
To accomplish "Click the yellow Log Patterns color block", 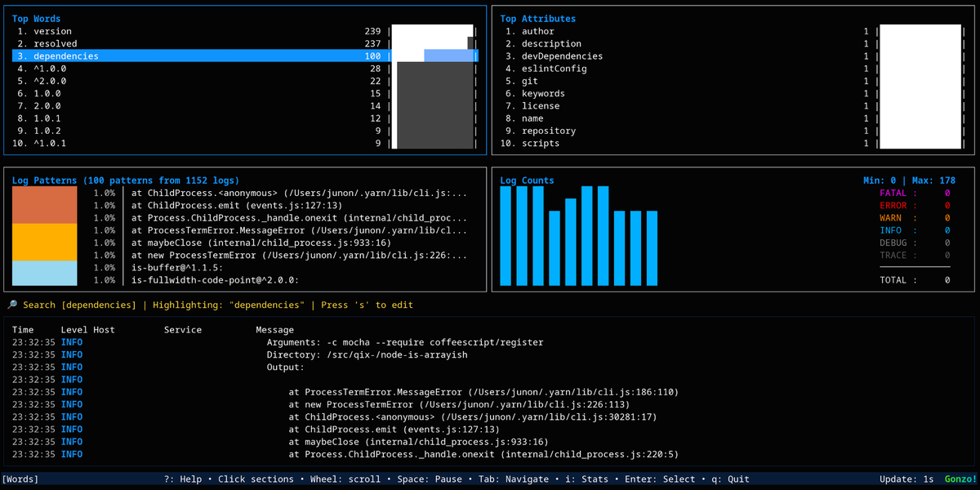I will (45, 243).
